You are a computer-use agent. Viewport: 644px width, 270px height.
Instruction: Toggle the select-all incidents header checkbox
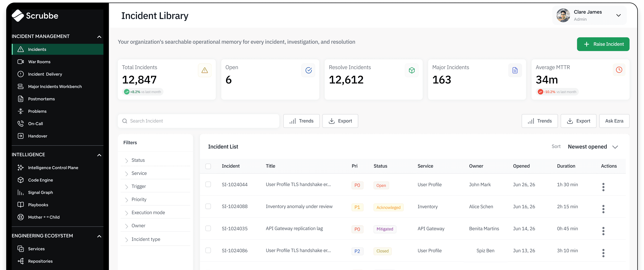click(x=208, y=166)
